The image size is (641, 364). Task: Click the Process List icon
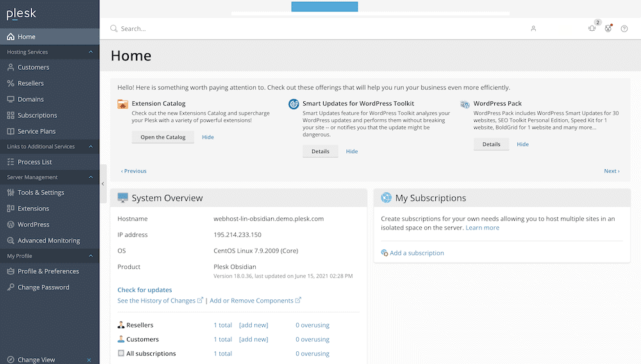[x=11, y=161]
